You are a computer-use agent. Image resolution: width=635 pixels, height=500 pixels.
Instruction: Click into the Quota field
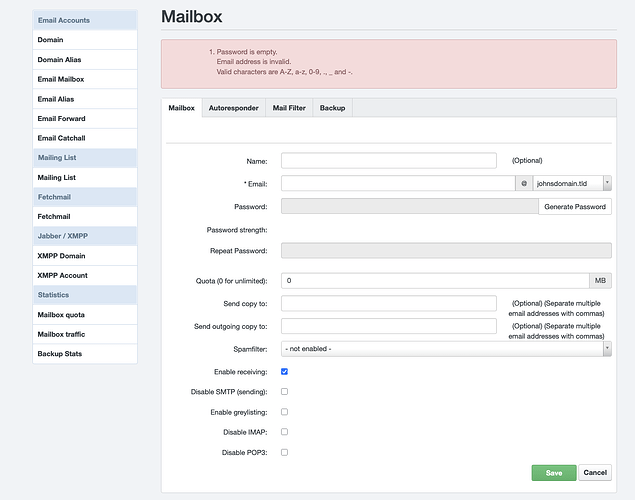click(435, 281)
